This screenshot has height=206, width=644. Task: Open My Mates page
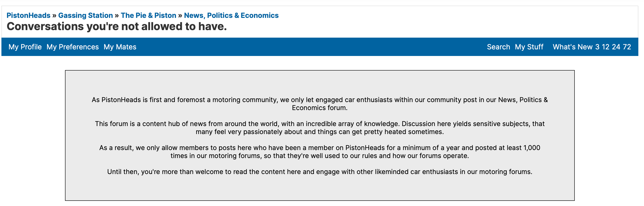[120, 47]
